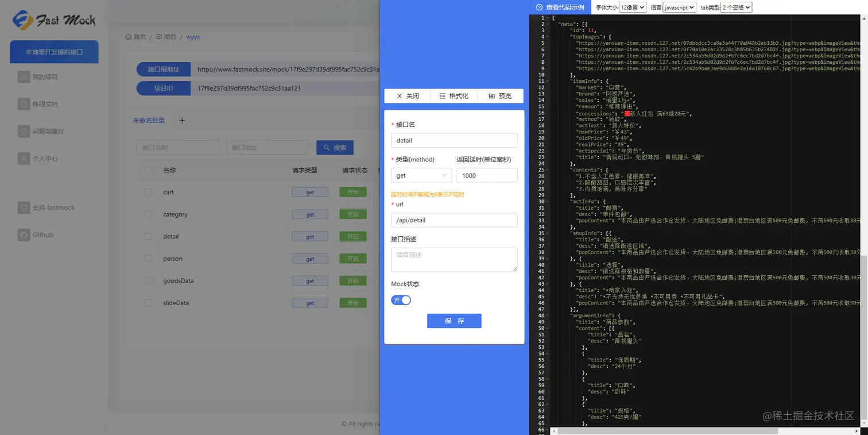Image resolution: width=868 pixels, height=435 pixels.
Task: Click the 使用文档 document icon
Action: tap(24, 104)
